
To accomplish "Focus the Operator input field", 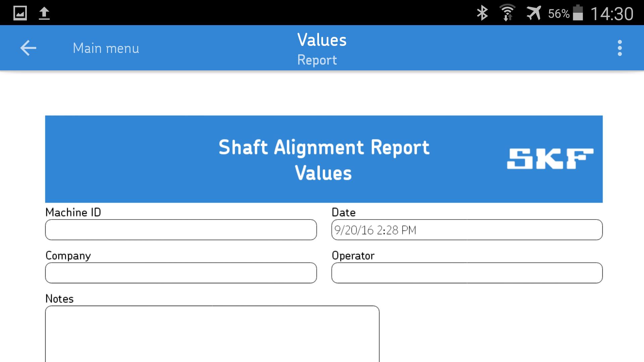I will coord(467,273).
